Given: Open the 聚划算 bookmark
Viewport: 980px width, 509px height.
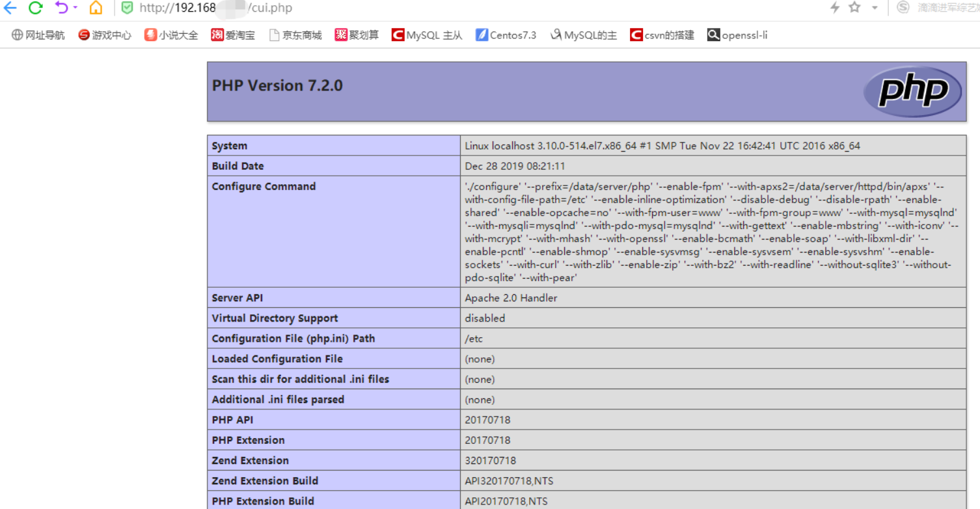Looking at the screenshot, I should coord(357,35).
